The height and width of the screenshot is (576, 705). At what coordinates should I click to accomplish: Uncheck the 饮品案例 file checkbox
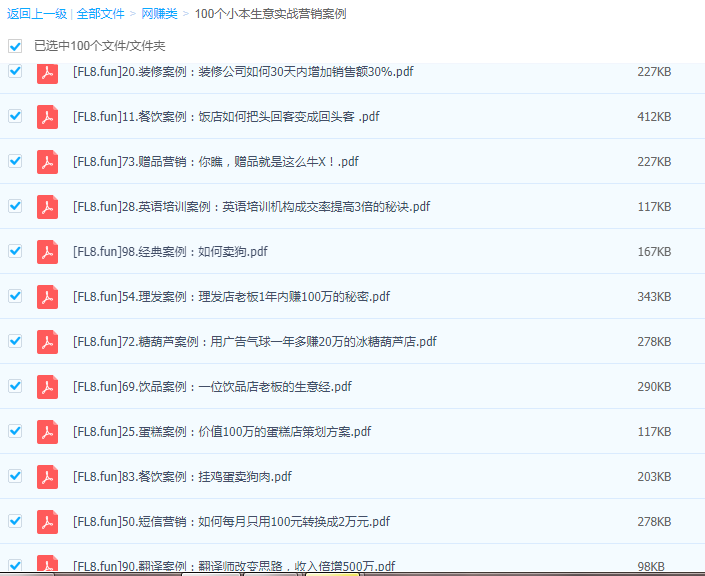click(x=15, y=386)
